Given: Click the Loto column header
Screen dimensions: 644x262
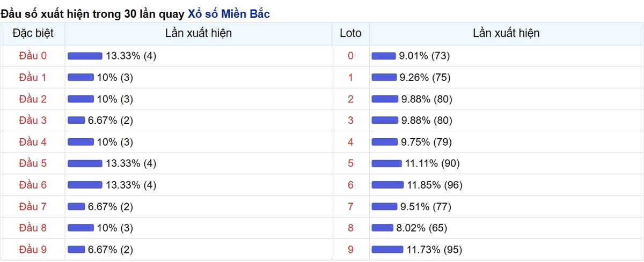Looking at the screenshot, I should click(x=351, y=33).
